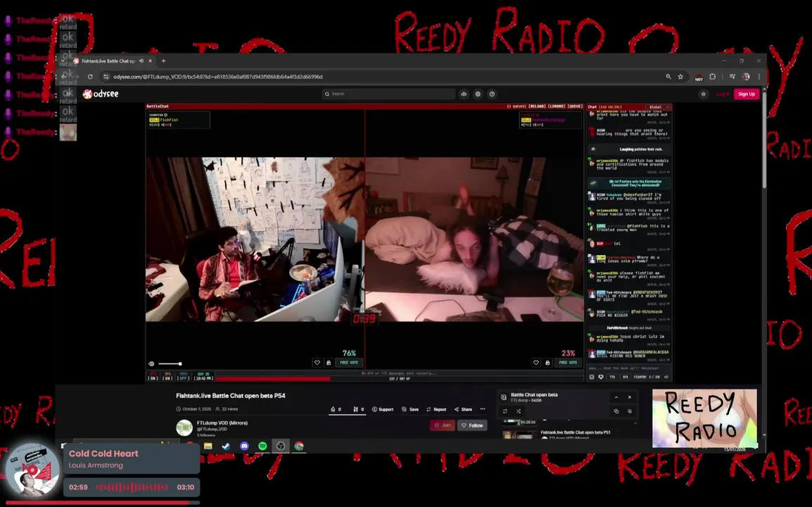812x507 pixels.
Task: Open Discord from the taskbar
Action: [x=244, y=446]
